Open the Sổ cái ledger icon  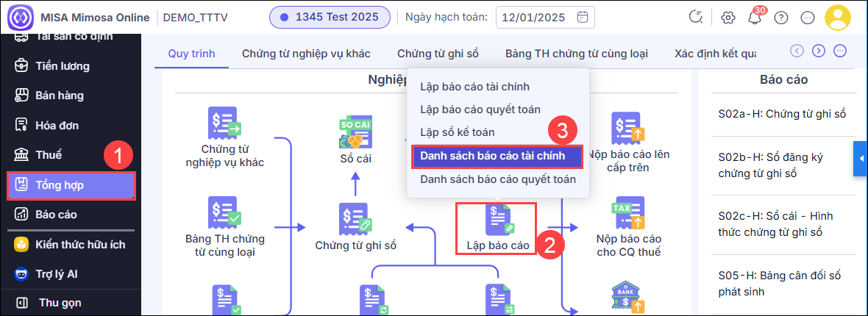pos(355,133)
